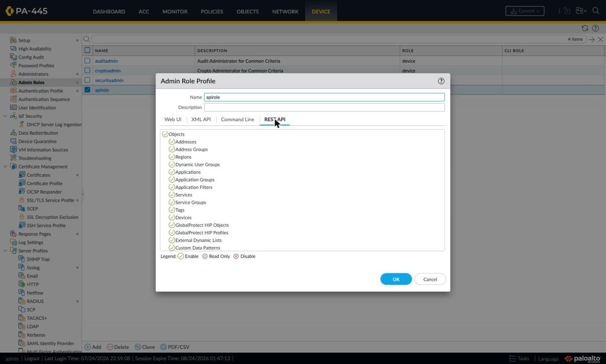Open the Password Profiles sidebar icon
Viewport: 606px width, 364px height.
(14, 66)
